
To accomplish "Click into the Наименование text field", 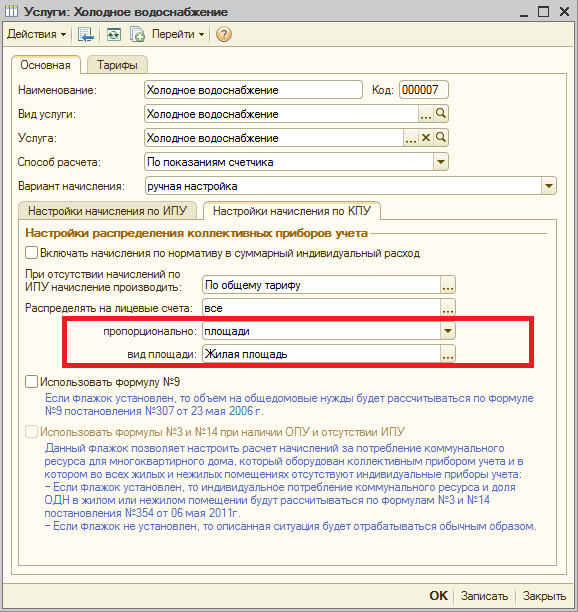I will tap(253, 90).
